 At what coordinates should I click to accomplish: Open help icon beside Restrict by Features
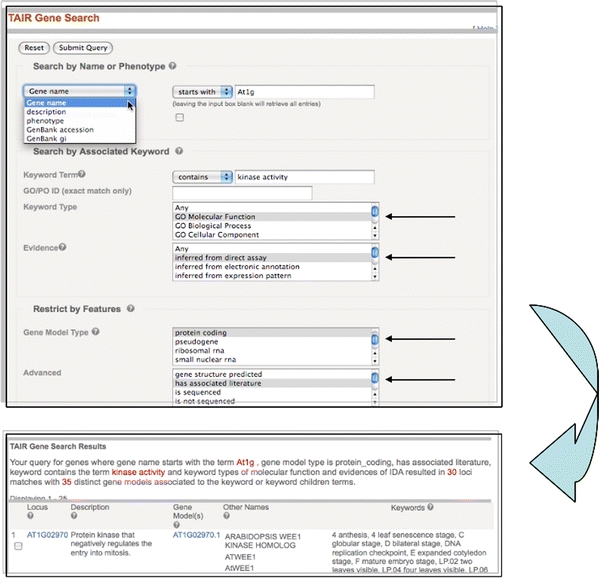point(131,308)
